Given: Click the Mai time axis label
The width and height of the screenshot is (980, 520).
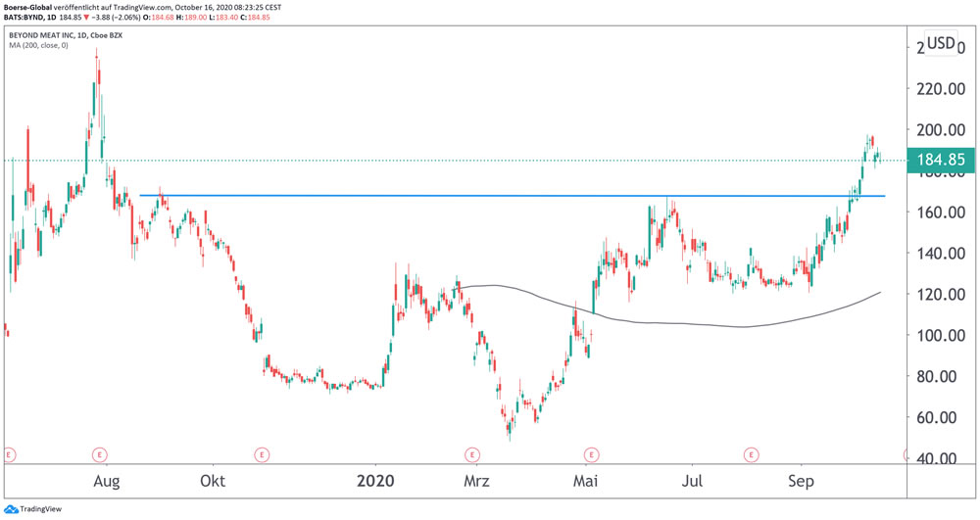Looking at the screenshot, I should pyautogui.click(x=586, y=481).
